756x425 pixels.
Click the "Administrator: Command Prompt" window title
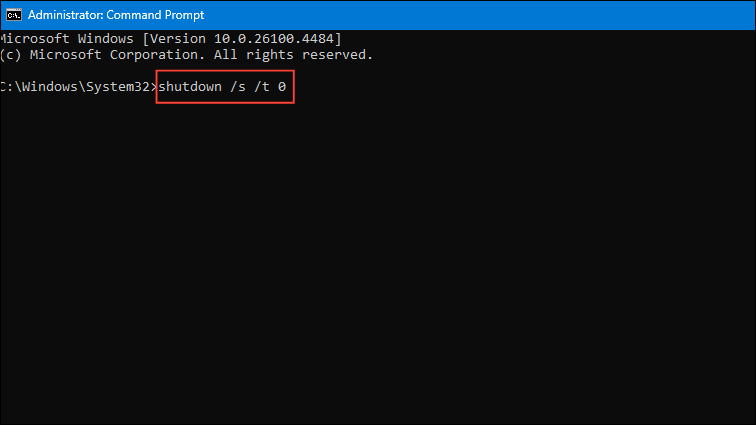point(116,15)
